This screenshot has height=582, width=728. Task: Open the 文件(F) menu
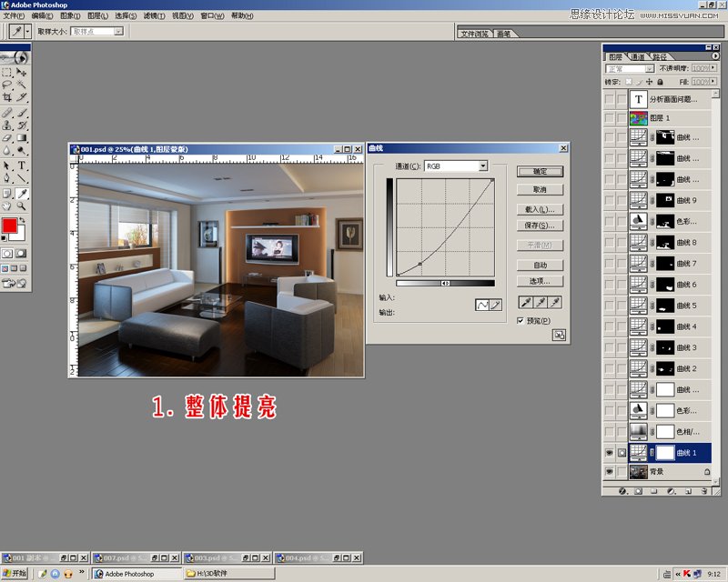pos(14,15)
